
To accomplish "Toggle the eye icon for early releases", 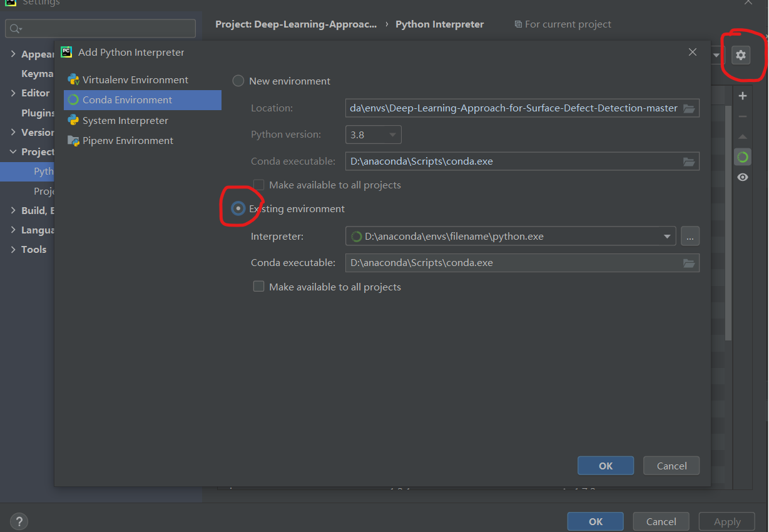I will (743, 177).
